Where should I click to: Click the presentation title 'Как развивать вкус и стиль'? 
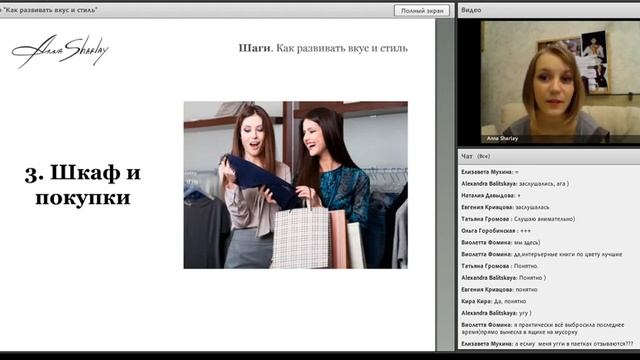51,9
